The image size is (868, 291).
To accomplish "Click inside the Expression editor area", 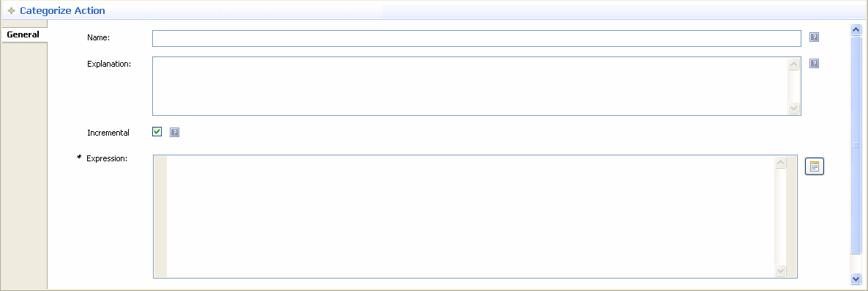I will 471,216.
